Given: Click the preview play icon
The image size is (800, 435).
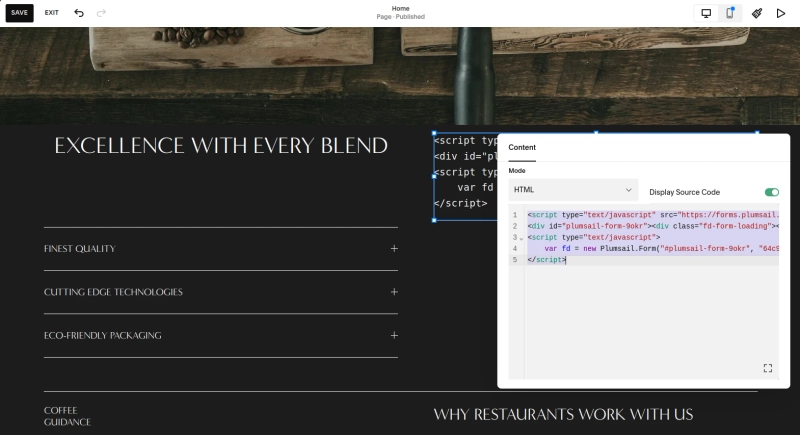Looking at the screenshot, I should [x=781, y=13].
